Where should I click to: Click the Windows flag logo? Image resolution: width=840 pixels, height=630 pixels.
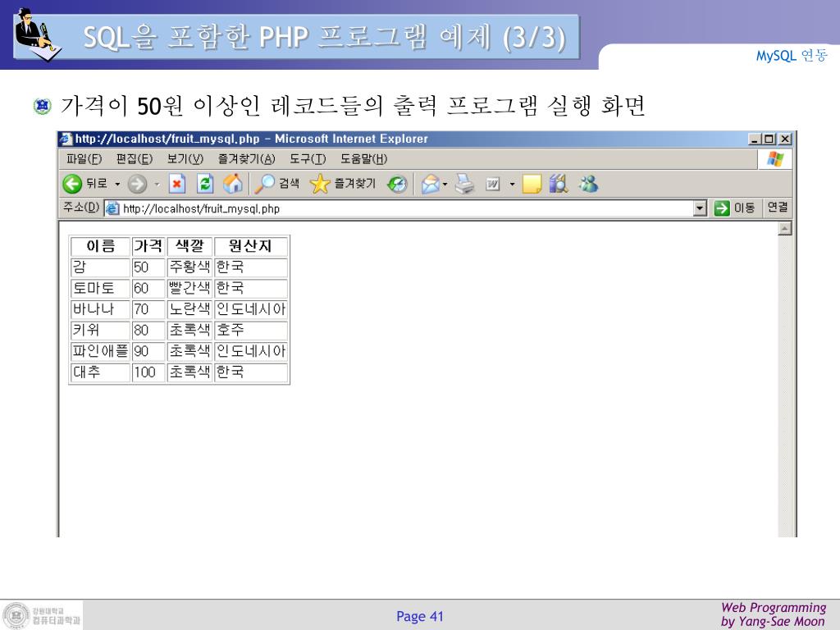[x=775, y=159]
